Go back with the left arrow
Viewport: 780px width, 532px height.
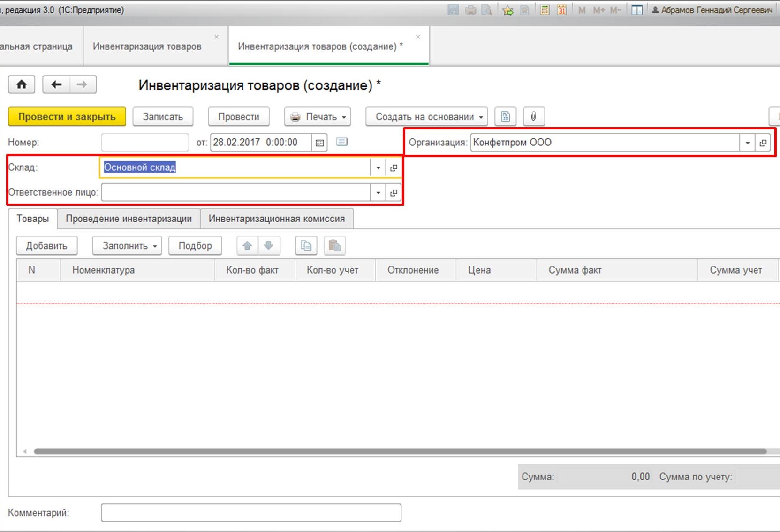pos(56,84)
